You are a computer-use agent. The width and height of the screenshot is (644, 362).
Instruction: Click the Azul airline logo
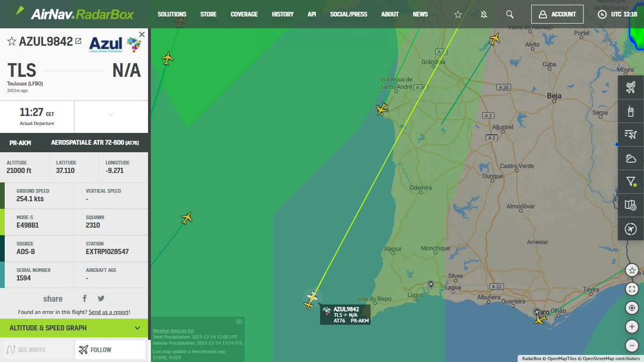click(x=114, y=44)
